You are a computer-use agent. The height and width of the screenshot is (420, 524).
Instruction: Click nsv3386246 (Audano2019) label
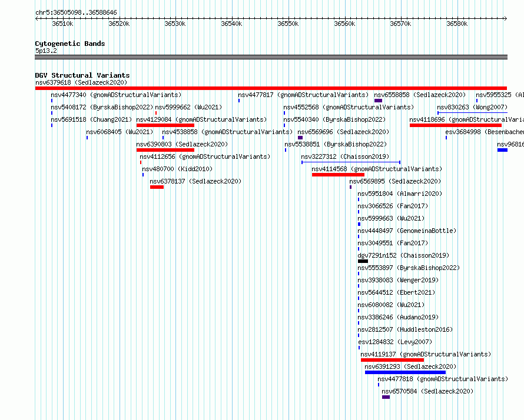[x=398, y=317]
